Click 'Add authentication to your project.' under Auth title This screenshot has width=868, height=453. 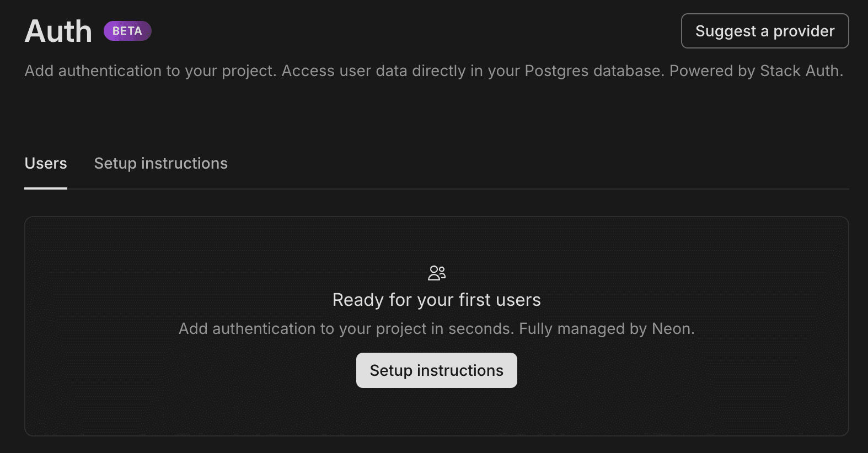point(150,71)
